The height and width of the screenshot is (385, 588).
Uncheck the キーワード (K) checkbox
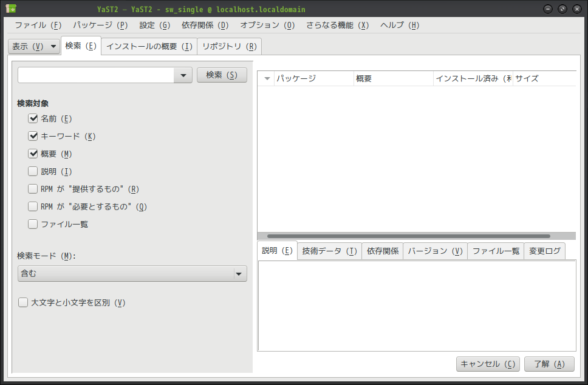(x=33, y=136)
